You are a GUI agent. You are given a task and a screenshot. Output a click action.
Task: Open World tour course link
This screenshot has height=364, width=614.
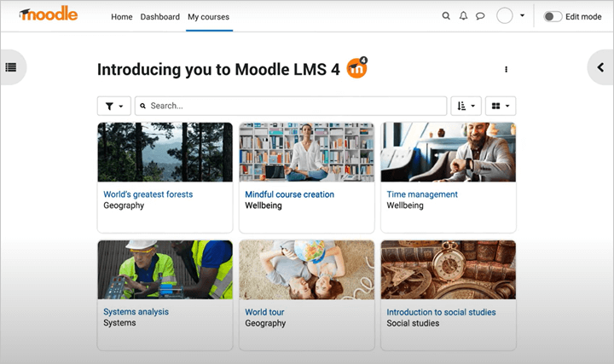[264, 312]
